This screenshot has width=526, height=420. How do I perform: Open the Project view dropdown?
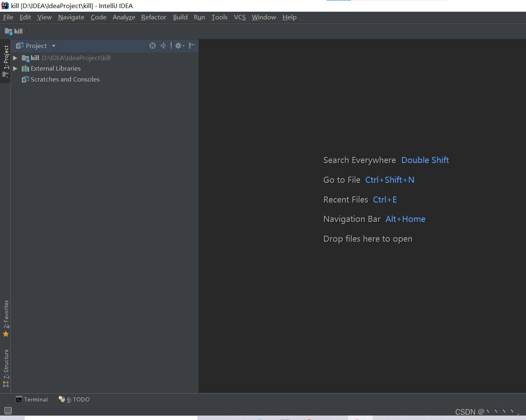[54, 46]
